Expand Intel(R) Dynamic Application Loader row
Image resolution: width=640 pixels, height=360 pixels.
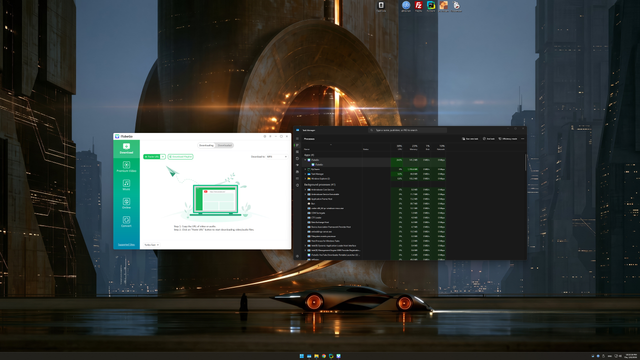coord(305,246)
